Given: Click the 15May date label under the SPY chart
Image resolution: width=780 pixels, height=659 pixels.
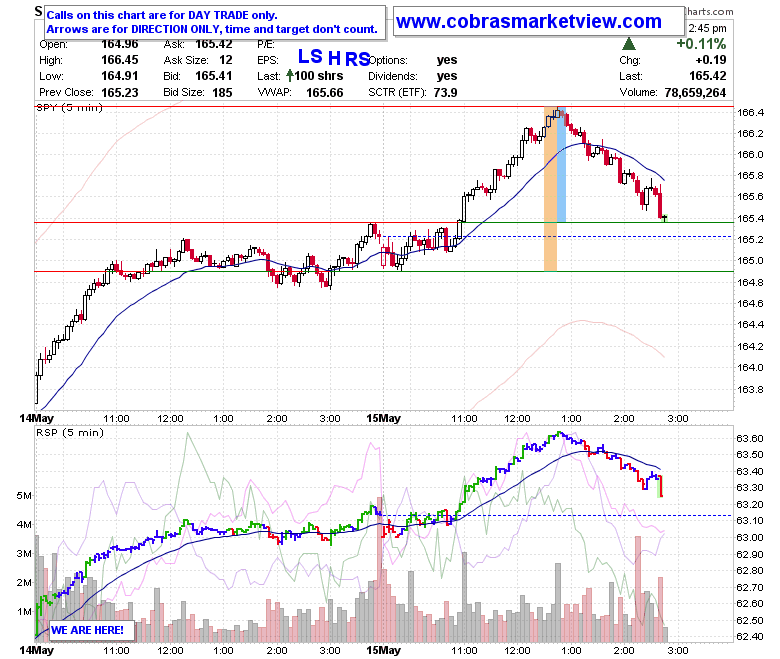Looking at the screenshot, I should point(383,418).
